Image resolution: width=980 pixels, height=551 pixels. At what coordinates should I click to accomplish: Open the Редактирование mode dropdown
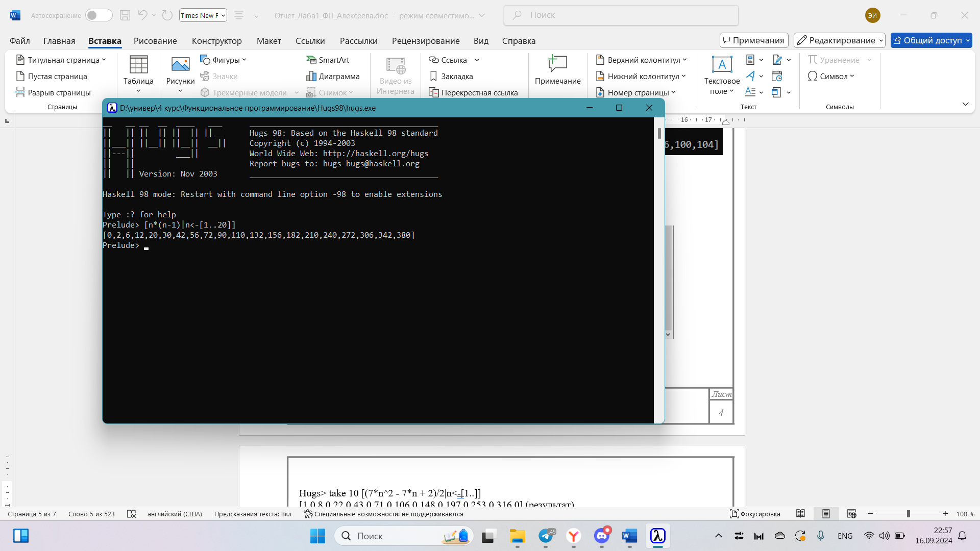(x=840, y=40)
